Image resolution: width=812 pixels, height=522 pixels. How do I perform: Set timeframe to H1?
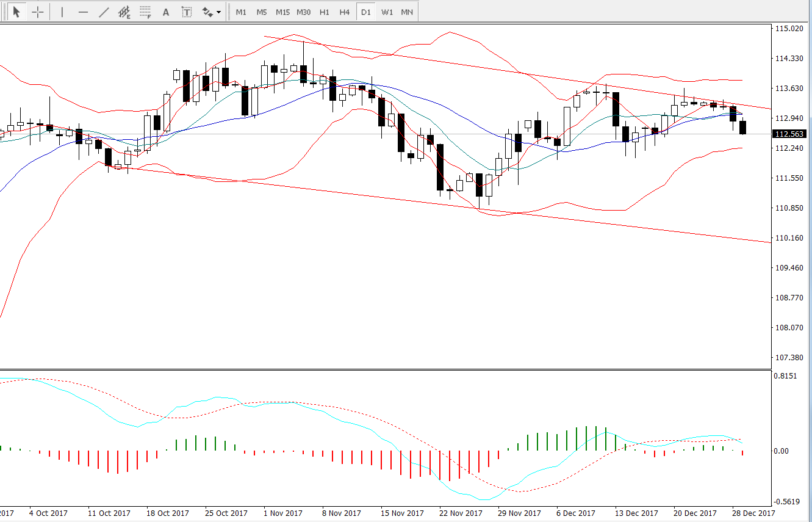[x=325, y=12]
